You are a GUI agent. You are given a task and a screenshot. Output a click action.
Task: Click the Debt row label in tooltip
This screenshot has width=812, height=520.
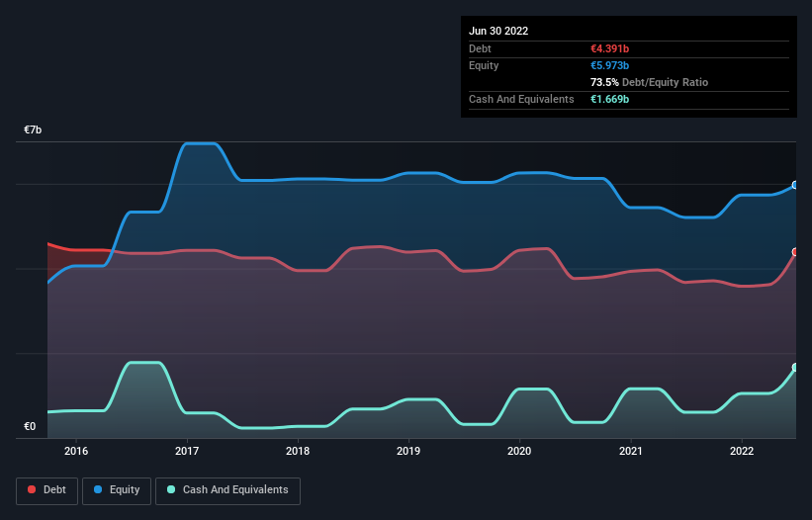tap(480, 48)
